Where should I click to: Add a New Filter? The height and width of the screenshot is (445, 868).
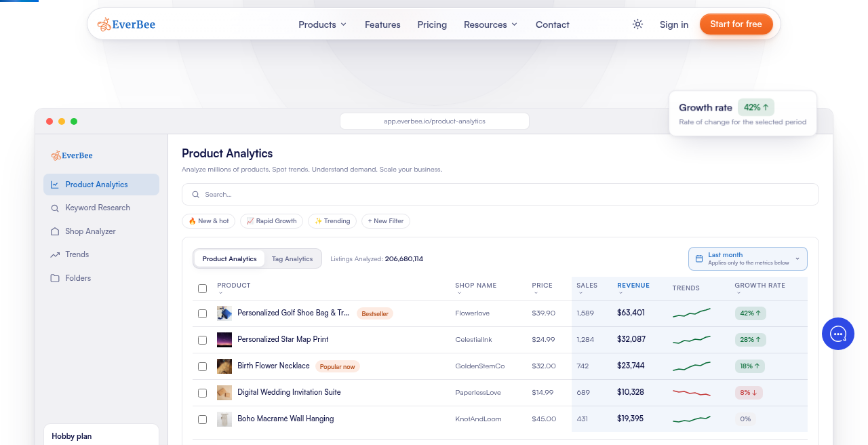click(386, 221)
